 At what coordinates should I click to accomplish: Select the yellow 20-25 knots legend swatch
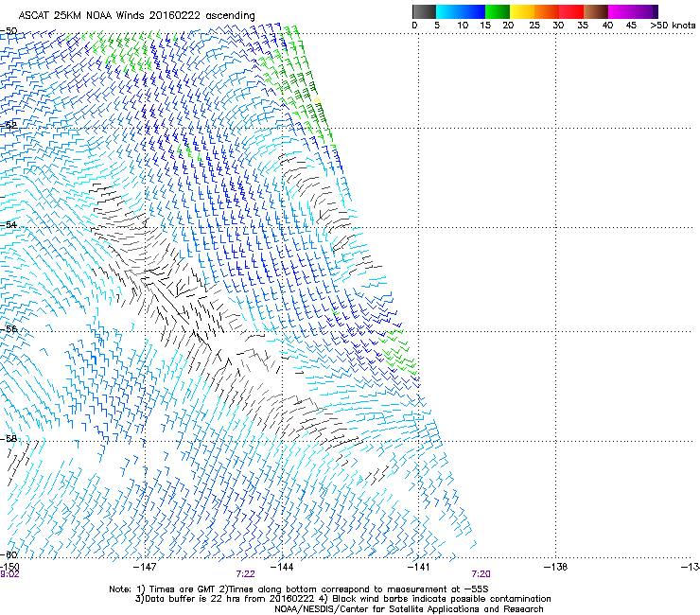(522, 11)
